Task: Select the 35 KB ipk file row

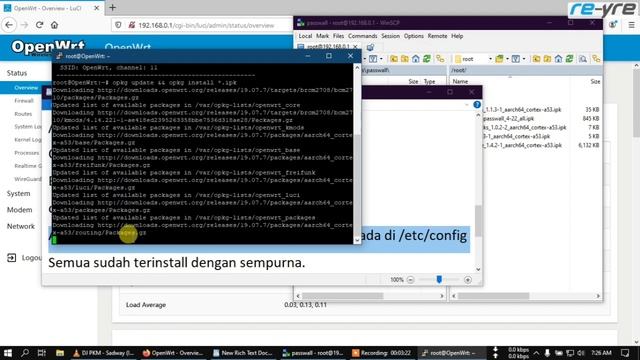Action: (x=541, y=109)
